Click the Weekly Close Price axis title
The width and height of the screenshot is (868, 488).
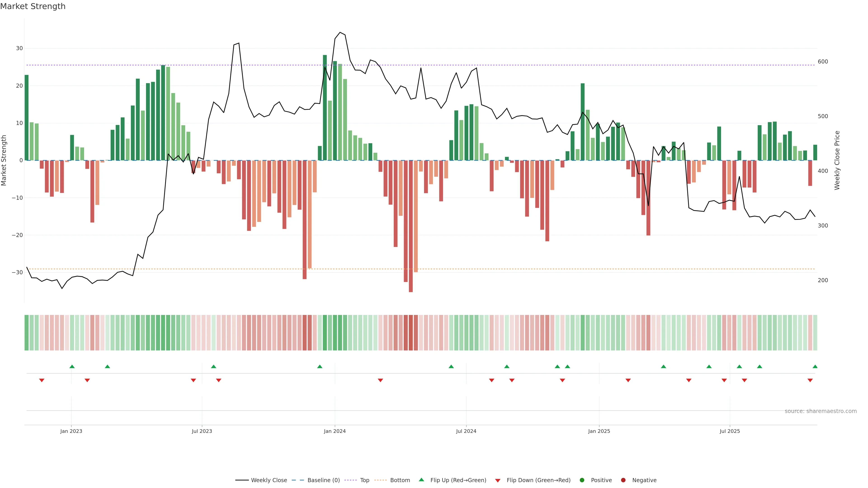pos(837,160)
